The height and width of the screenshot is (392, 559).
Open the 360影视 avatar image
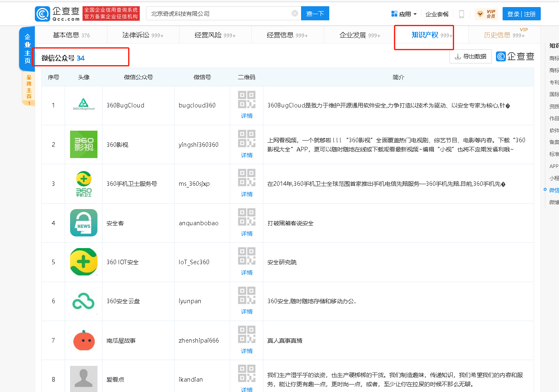(84, 144)
